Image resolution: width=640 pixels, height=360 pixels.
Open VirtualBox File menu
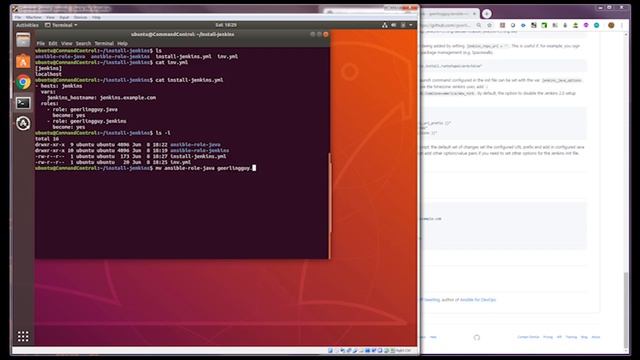(x=18, y=18)
